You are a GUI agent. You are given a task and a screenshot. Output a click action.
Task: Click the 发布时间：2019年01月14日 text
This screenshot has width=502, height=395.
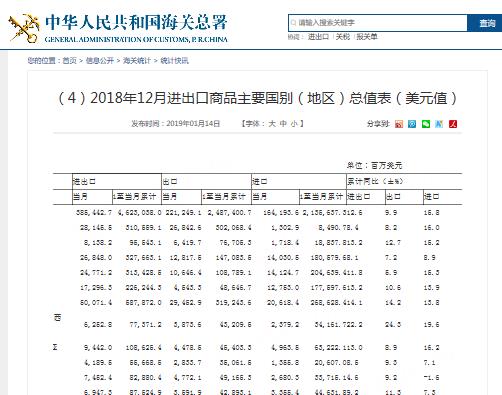click(176, 124)
